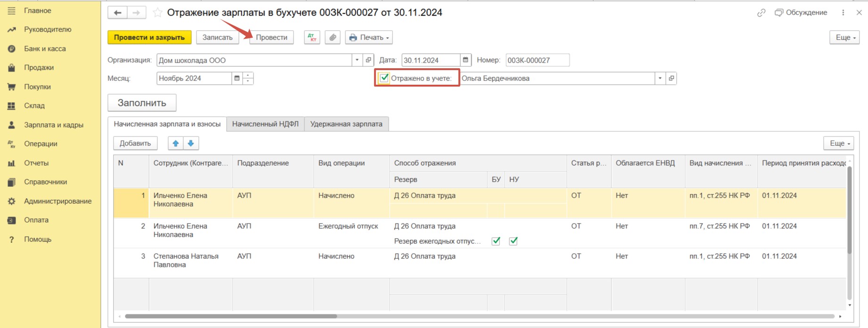This screenshot has height=328, width=868.
Task: Click the Дт/Кт postings icon in toolbar
Action: click(312, 38)
